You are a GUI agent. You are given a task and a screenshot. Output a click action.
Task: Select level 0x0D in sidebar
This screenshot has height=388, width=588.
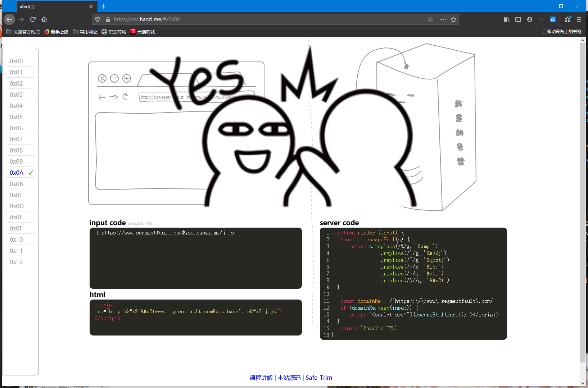coord(21,206)
